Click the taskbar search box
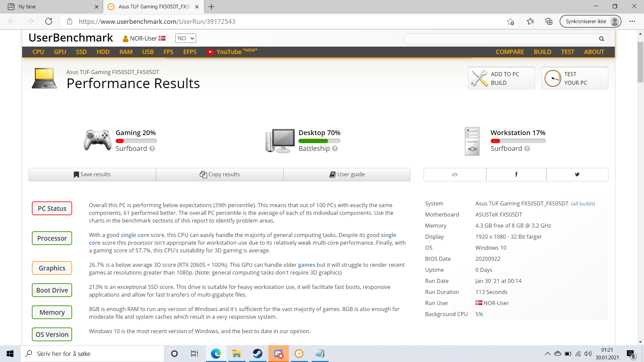 coord(92,354)
